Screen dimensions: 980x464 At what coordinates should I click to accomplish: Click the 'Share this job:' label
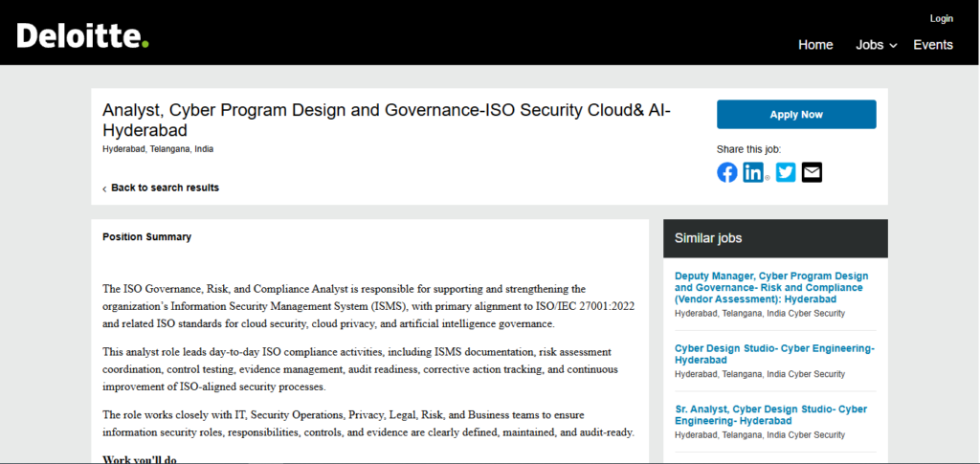[x=748, y=149]
